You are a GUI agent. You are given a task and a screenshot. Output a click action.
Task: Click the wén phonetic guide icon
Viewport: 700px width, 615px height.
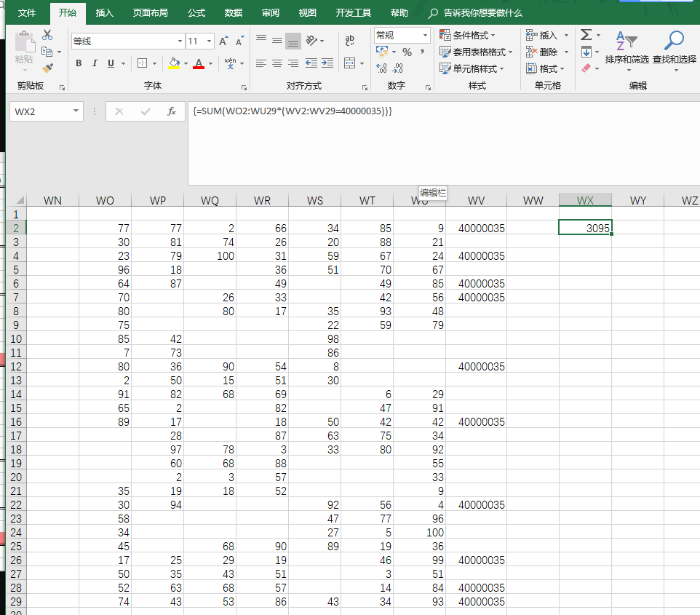pos(231,63)
